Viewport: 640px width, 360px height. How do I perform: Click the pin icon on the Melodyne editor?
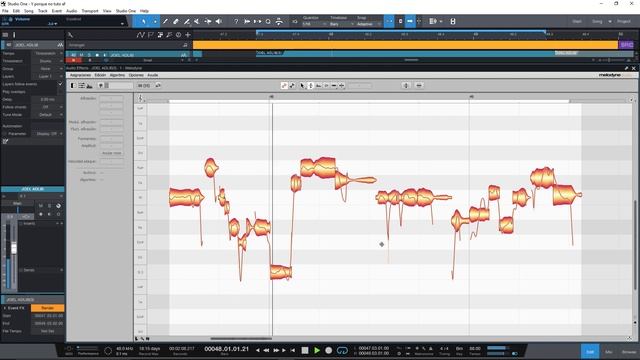point(627,68)
